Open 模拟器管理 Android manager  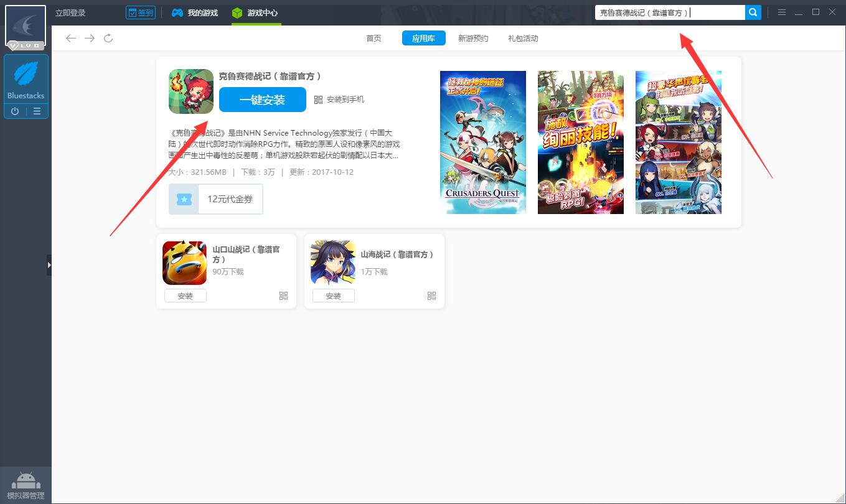[26, 485]
